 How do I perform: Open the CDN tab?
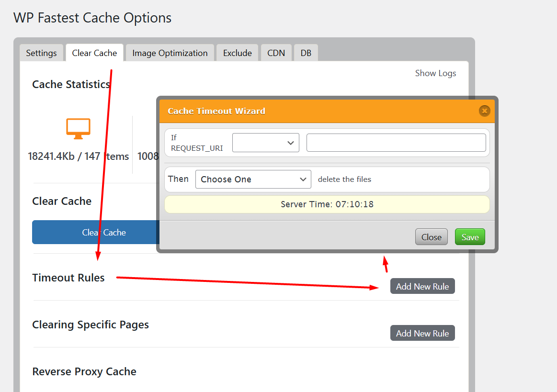point(276,53)
